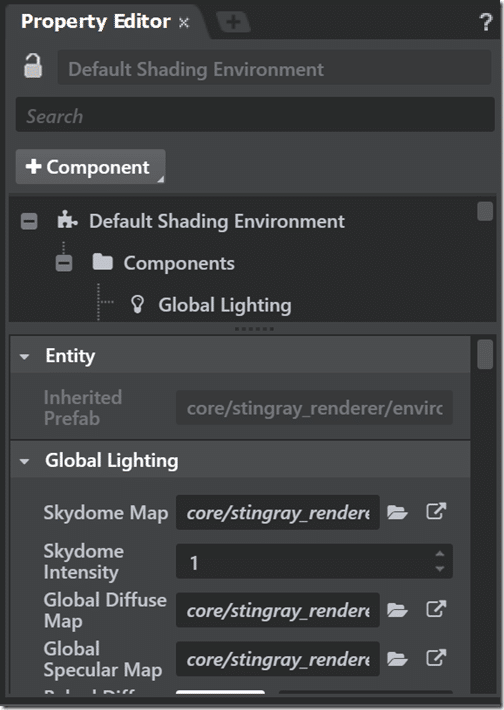
Task: Switch to the Property Editor tab
Action: (96, 21)
